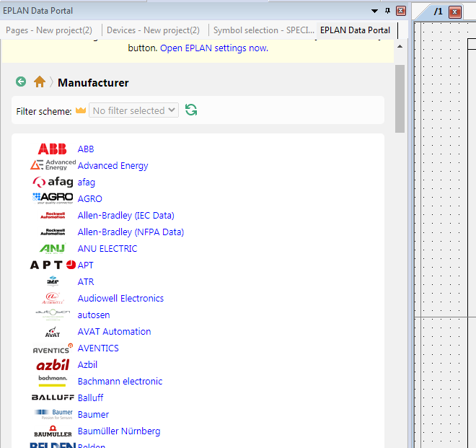Screen dimensions: 476x448
Task: Pin the EPLAN Data Portal panel
Action: click(x=387, y=11)
